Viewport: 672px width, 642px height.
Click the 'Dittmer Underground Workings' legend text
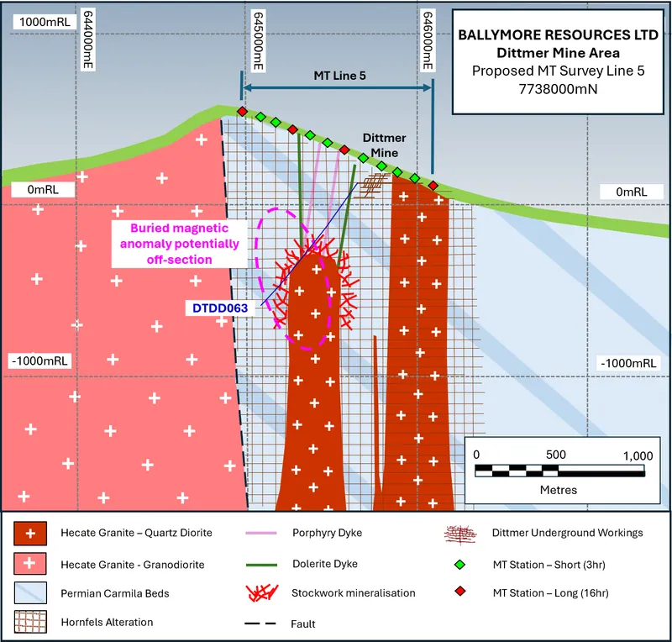pyautogui.click(x=568, y=533)
